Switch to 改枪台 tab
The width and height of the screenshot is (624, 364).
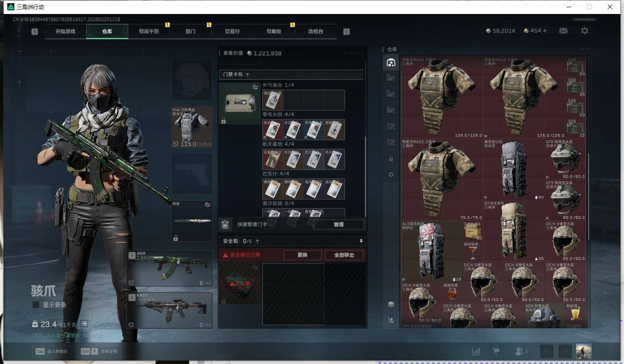[316, 32]
